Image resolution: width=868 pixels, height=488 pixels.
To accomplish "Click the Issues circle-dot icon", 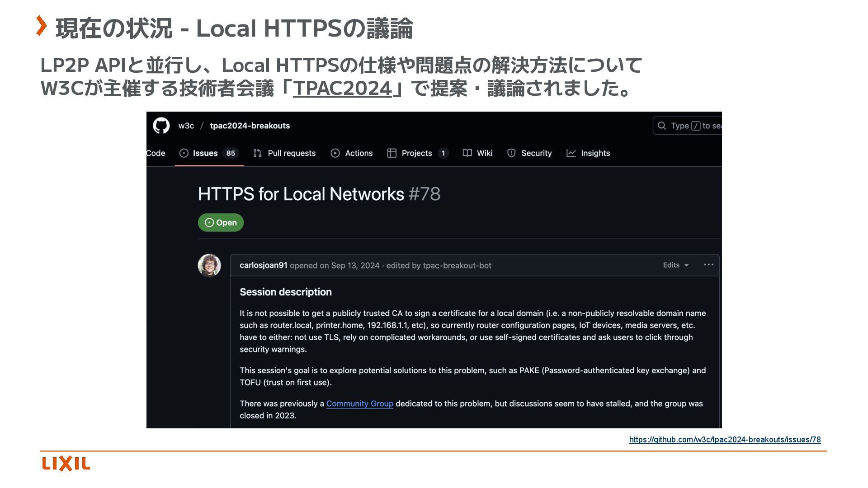I will [x=184, y=153].
